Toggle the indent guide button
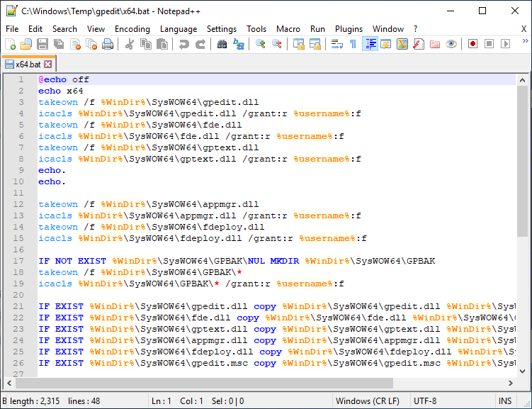The image size is (532, 409). (370, 44)
